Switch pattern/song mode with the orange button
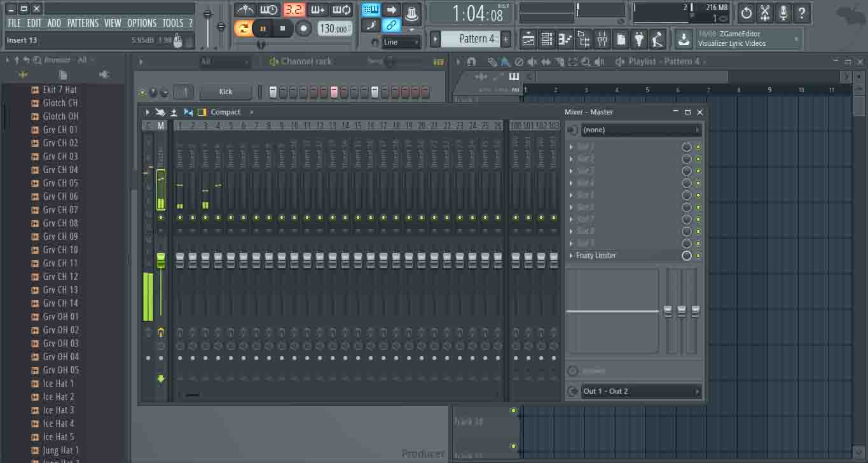 [x=243, y=28]
